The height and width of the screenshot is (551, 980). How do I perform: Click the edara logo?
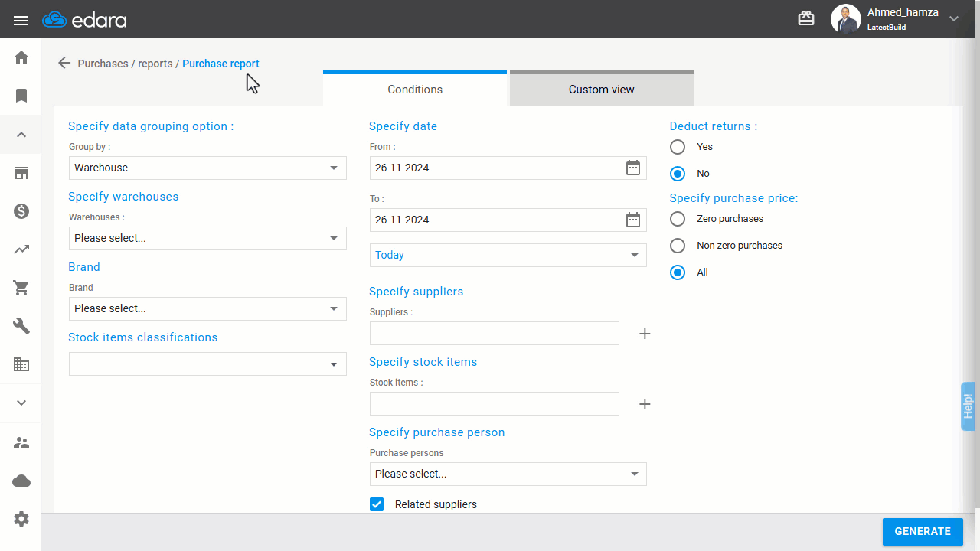coord(85,19)
